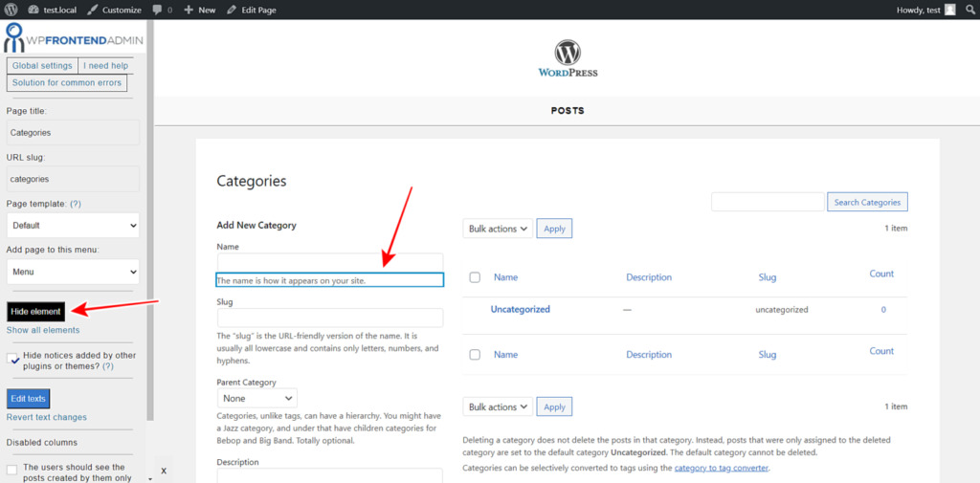Toggle the header select-all checkbox
980x483 pixels.
[x=475, y=277]
